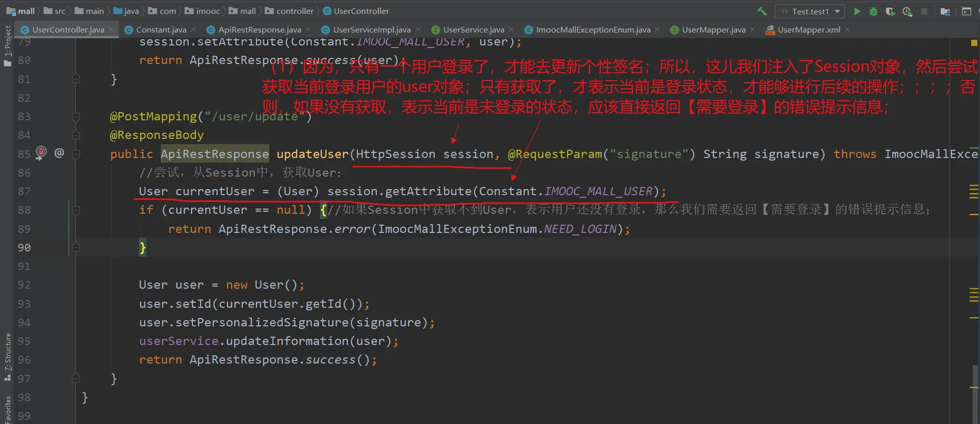980x424 pixels.
Task: Click the updateUser method name on line 85
Action: pyautogui.click(x=313, y=154)
